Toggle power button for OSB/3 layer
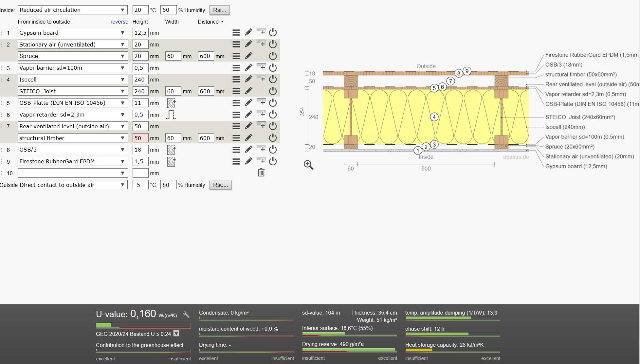 point(273,150)
